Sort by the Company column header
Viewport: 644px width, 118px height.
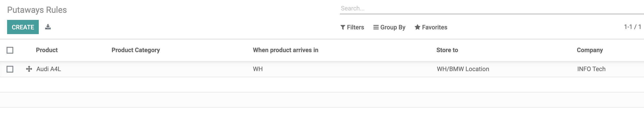[x=589, y=50]
